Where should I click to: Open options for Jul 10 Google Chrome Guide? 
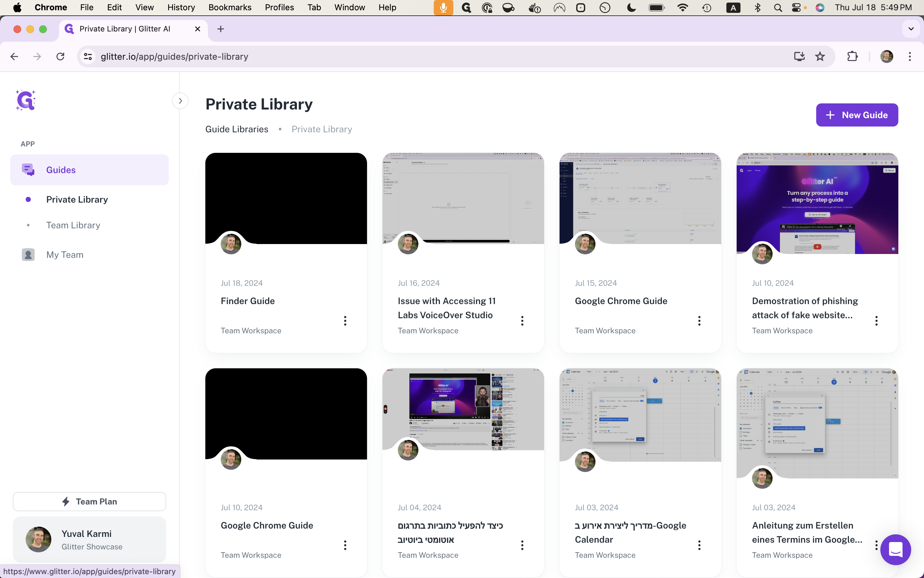click(x=345, y=545)
